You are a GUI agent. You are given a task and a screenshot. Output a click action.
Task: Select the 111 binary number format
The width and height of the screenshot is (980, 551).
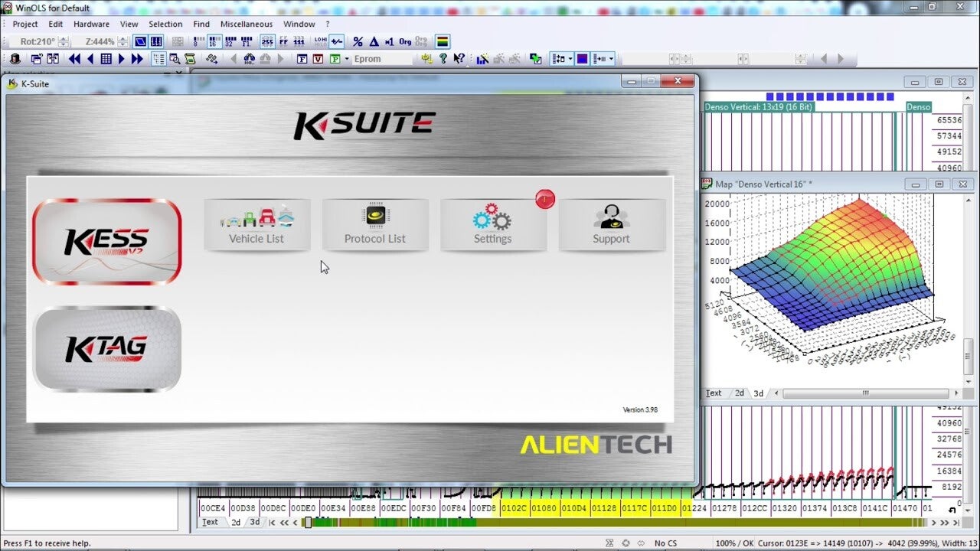pyautogui.click(x=299, y=41)
